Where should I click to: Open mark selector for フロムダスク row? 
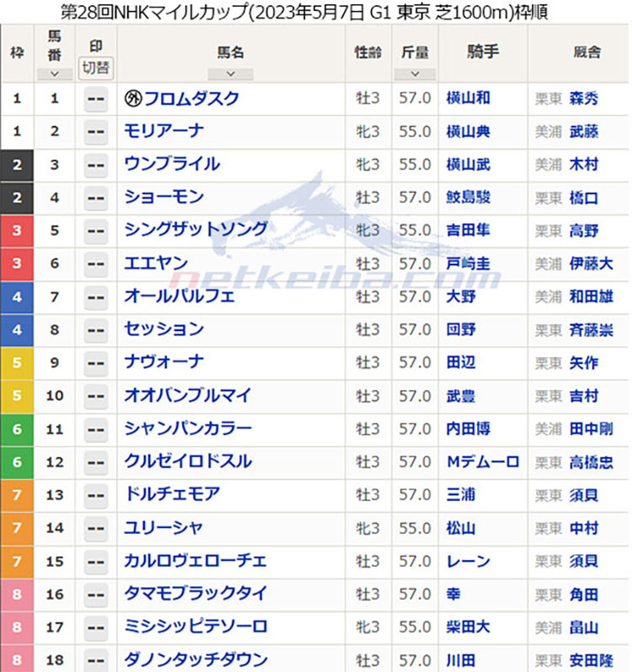pyautogui.click(x=95, y=99)
